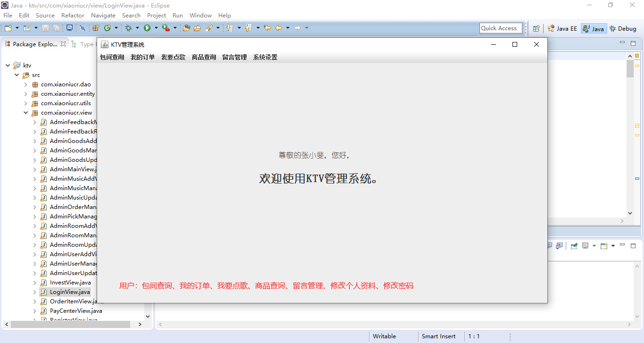Click the Search flashlight toolbar icon
This screenshot has height=343, width=644.
[209, 28]
